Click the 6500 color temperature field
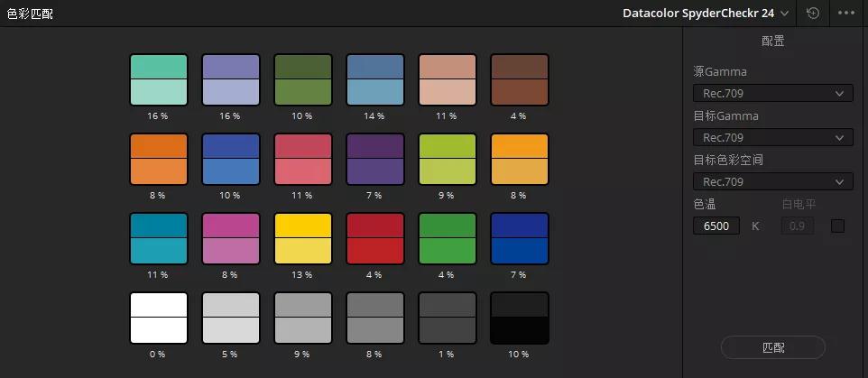This screenshot has width=868, height=378. (716, 226)
